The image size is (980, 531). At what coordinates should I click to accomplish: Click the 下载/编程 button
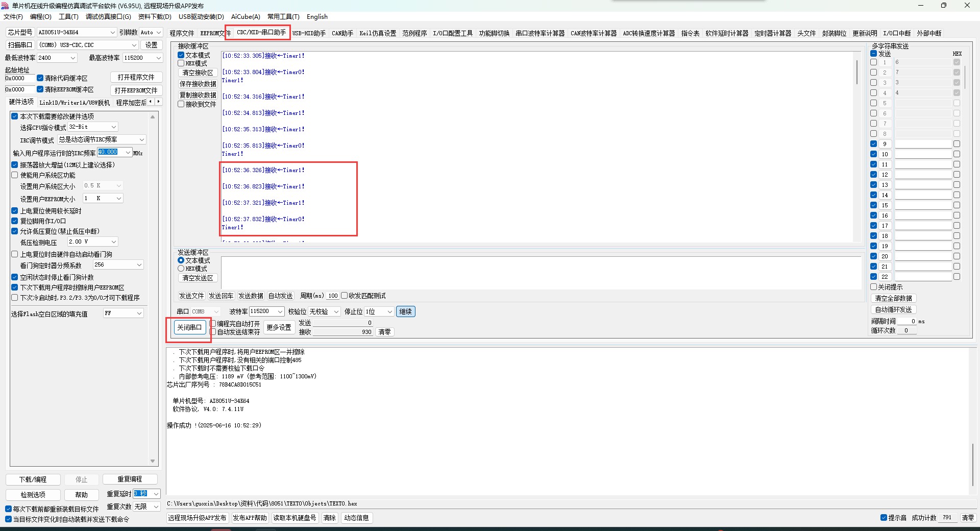(33, 479)
